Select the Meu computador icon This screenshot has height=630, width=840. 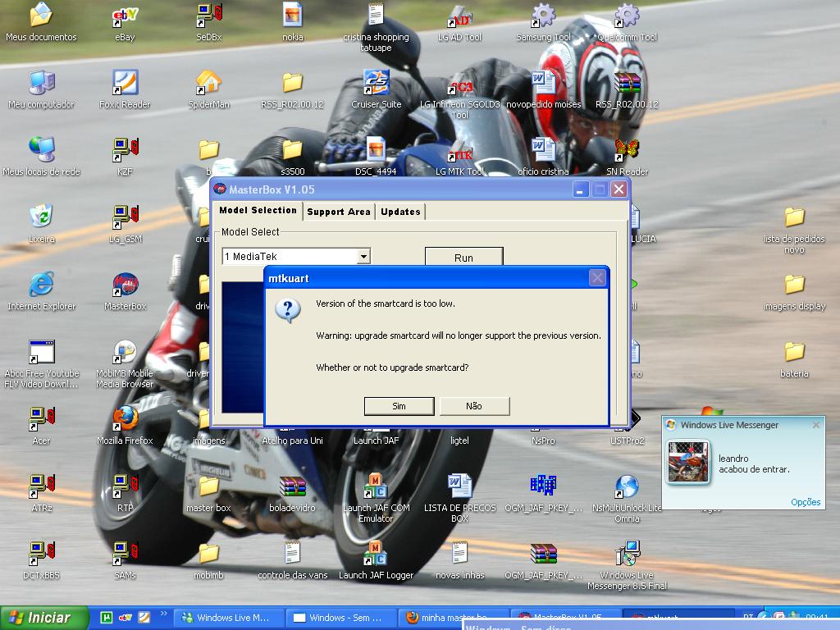pyautogui.click(x=41, y=89)
